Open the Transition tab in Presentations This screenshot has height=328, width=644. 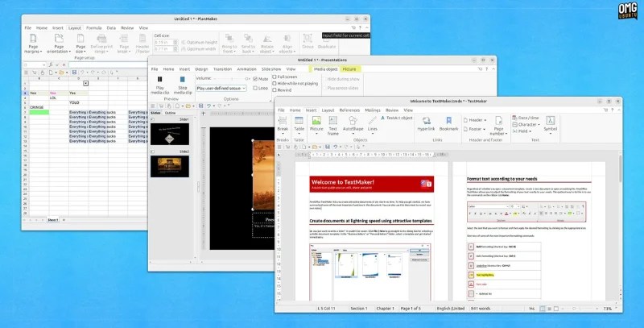pos(223,69)
